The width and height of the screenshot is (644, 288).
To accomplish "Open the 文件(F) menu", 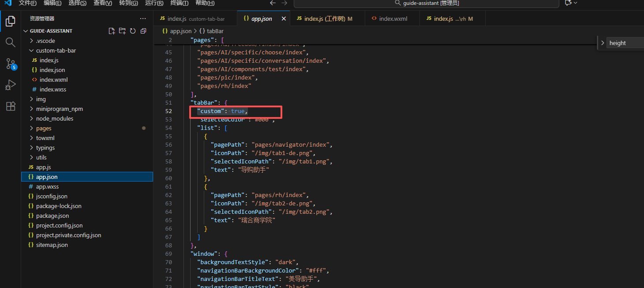I will (x=27, y=3).
